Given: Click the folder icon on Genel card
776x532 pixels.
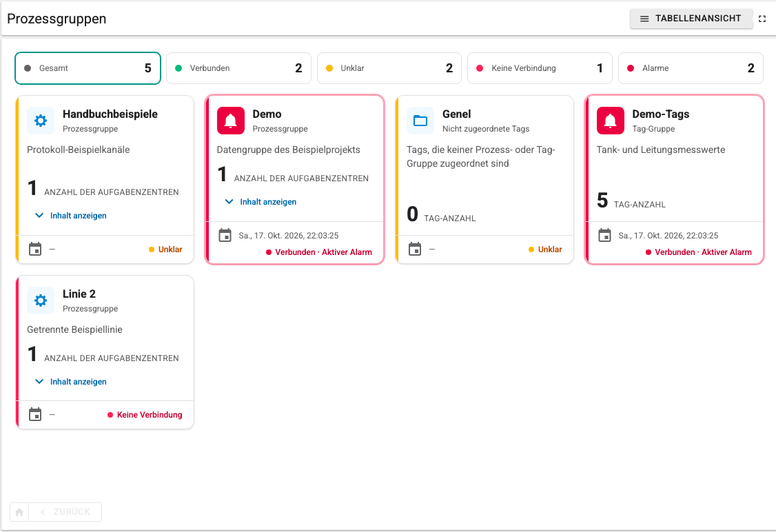Looking at the screenshot, I should [x=420, y=121].
